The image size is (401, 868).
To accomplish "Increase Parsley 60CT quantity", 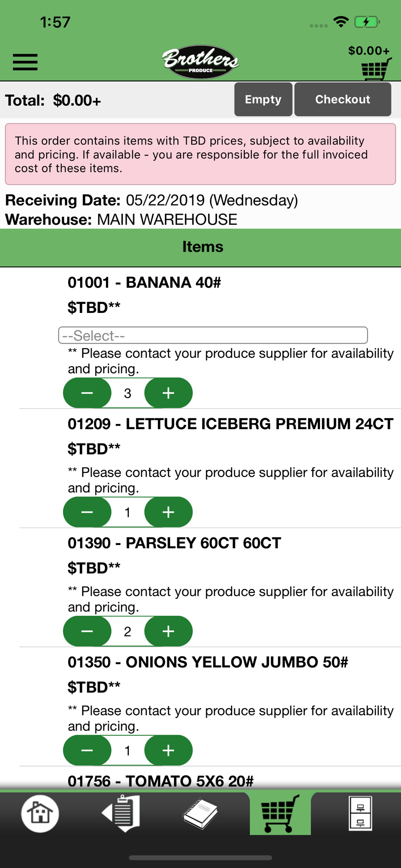I will pos(168,631).
